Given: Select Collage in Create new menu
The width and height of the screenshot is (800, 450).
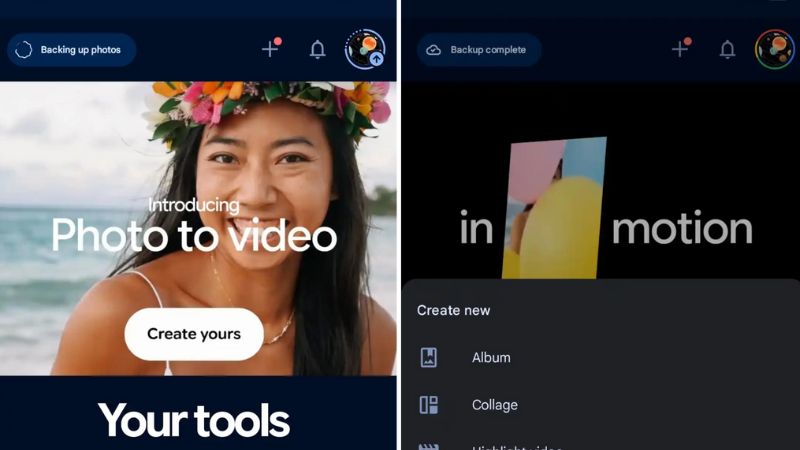Looking at the screenshot, I should (x=601, y=405).
